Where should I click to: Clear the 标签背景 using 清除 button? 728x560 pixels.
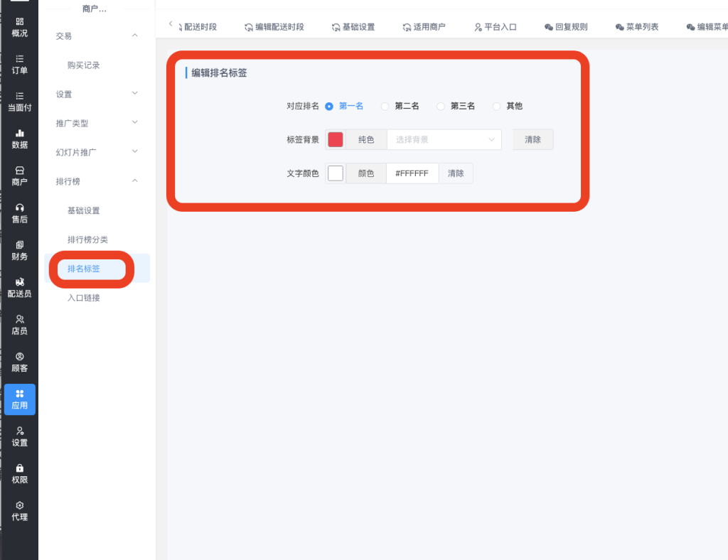(x=532, y=139)
